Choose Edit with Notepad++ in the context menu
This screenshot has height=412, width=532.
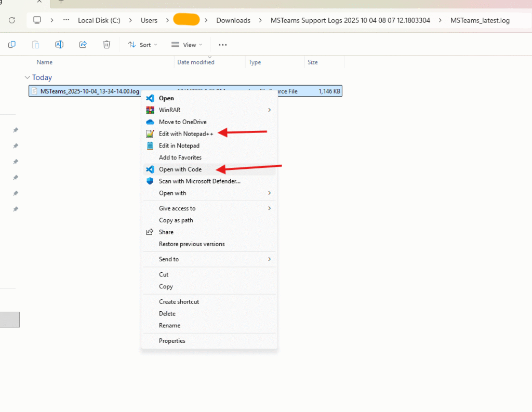click(185, 134)
